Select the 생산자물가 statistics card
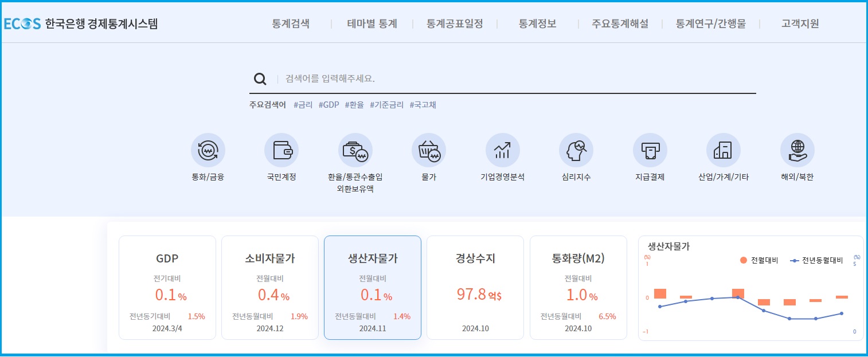Viewport: 868px width, 357px height. click(x=372, y=287)
